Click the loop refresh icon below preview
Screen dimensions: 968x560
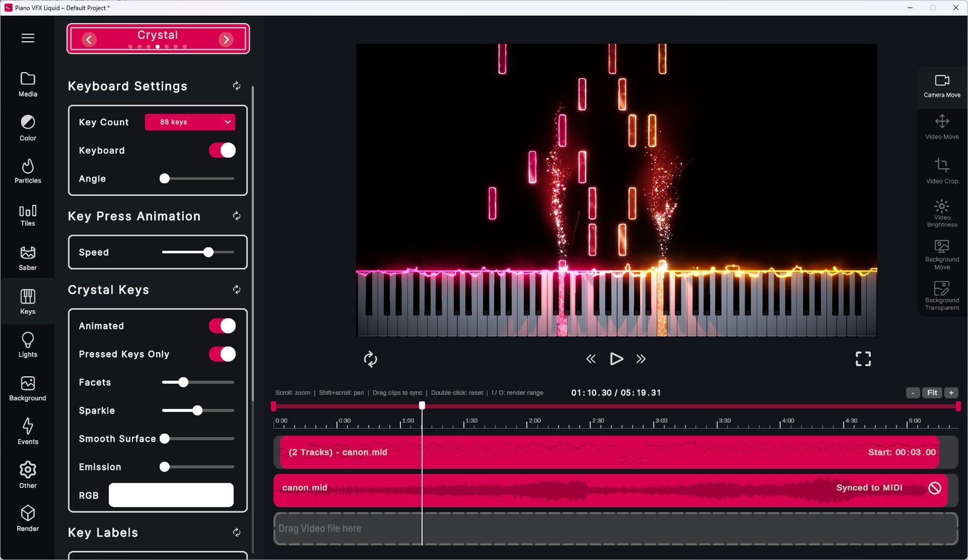370,359
